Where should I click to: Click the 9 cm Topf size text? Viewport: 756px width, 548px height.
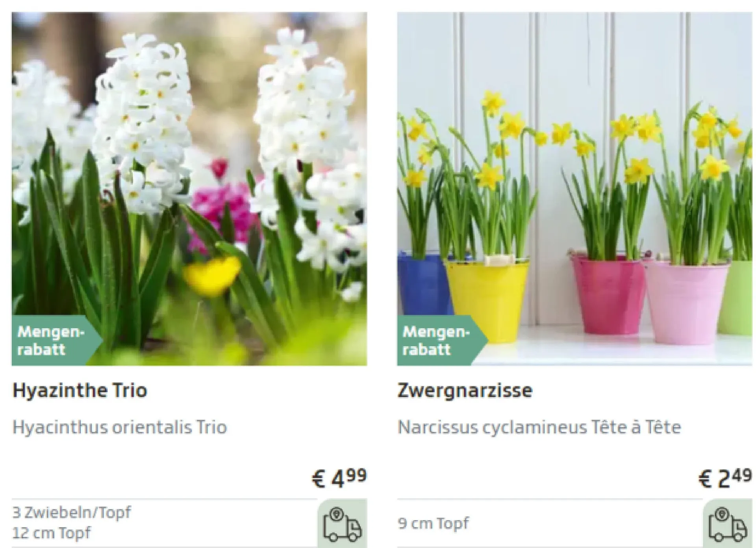pos(433,523)
